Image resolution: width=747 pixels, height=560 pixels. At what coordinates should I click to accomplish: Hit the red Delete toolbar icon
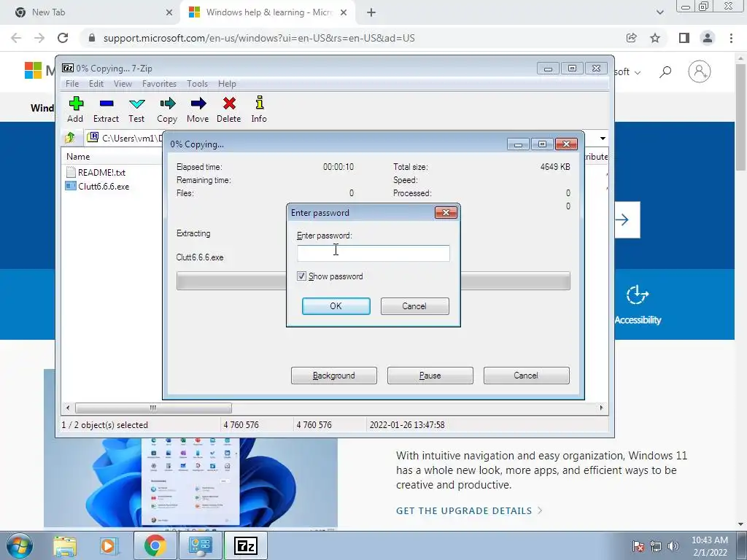point(228,109)
